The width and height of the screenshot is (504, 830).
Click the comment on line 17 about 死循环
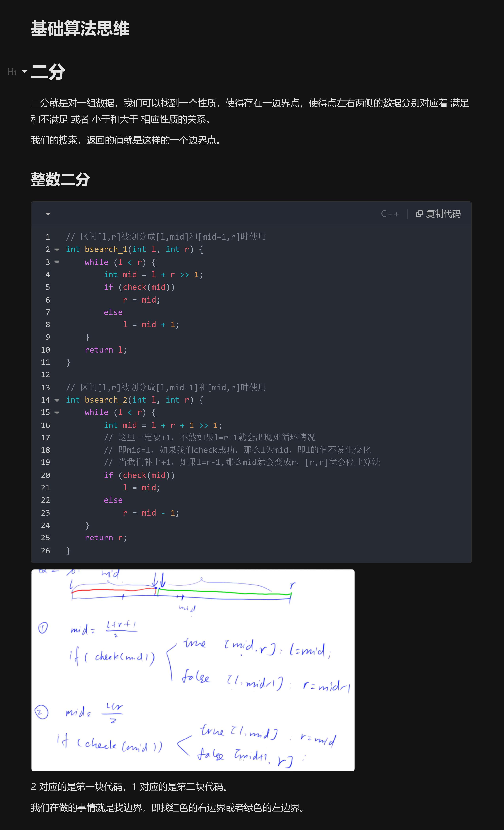pyautogui.click(x=209, y=438)
